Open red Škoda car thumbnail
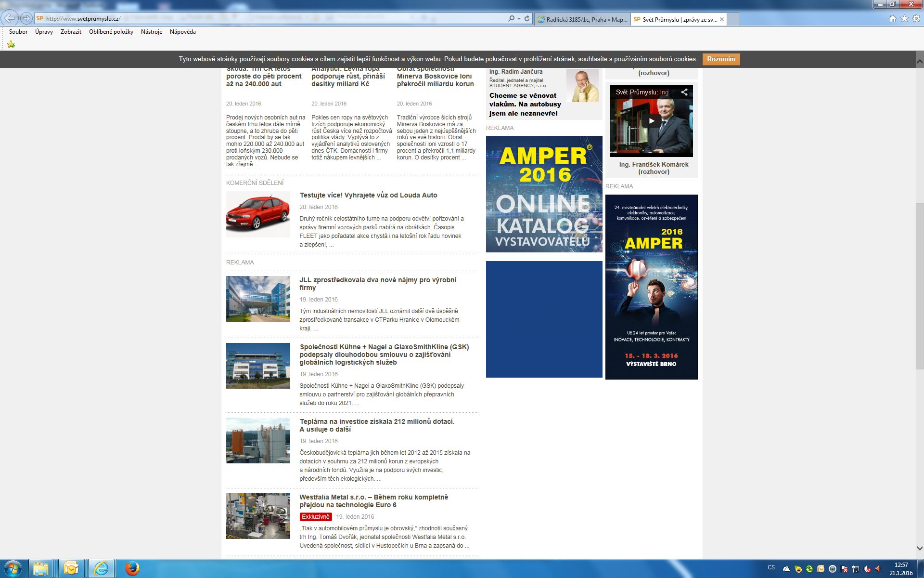The height and width of the screenshot is (578, 924). pos(258,214)
